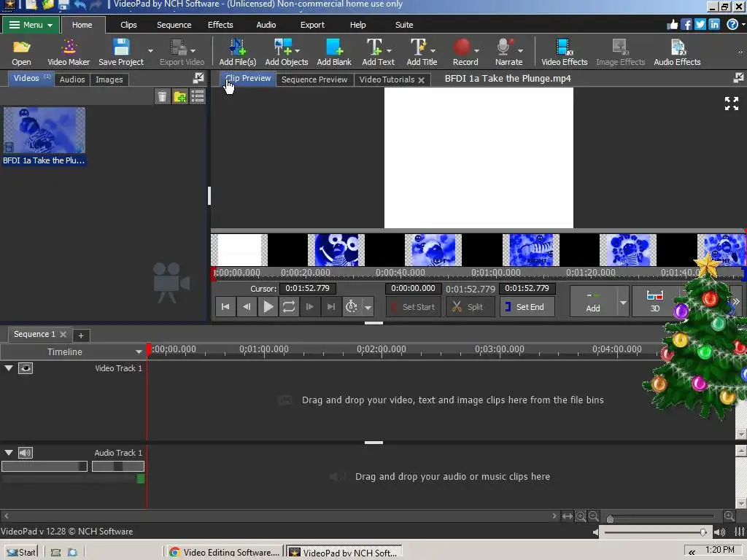The width and height of the screenshot is (747, 560).
Task: Toggle Video Track 1 visibility eye
Action: (x=26, y=368)
